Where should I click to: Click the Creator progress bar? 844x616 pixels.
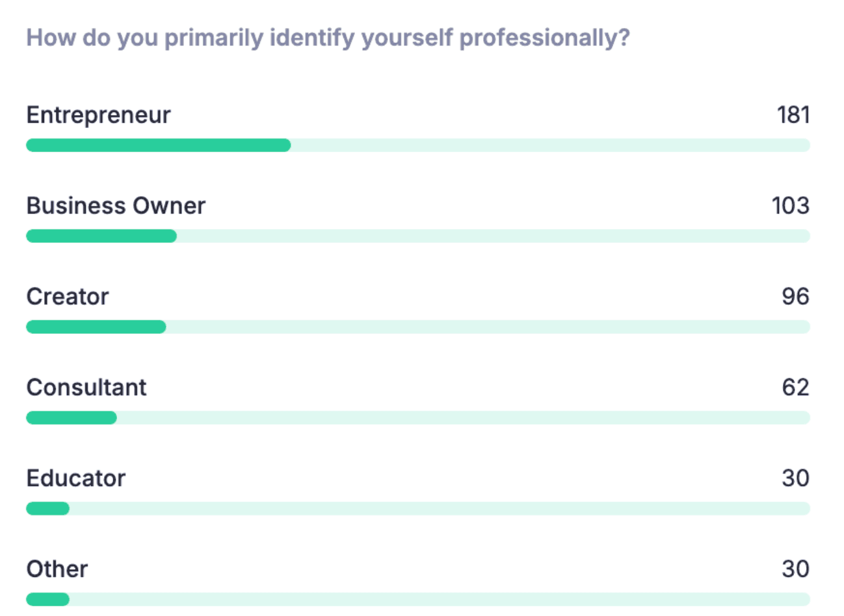[418, 327]
